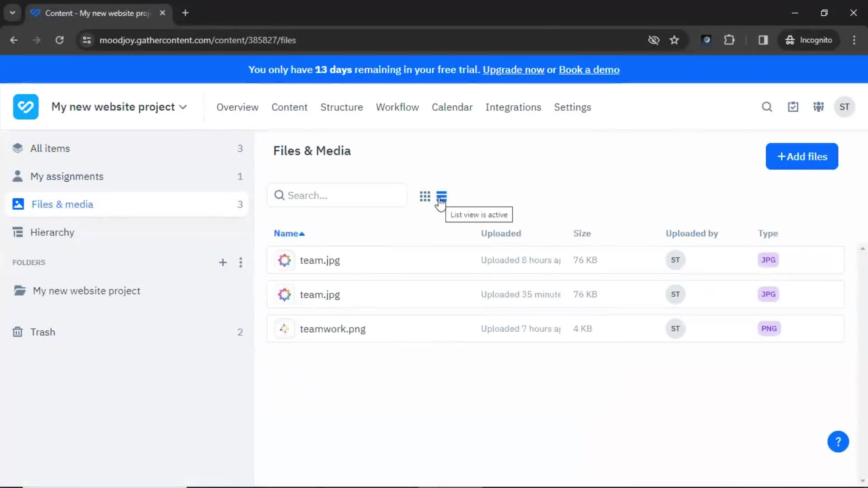Click My assignments sidebar icon
Viewport: 868px width, 488px height.
19,176
